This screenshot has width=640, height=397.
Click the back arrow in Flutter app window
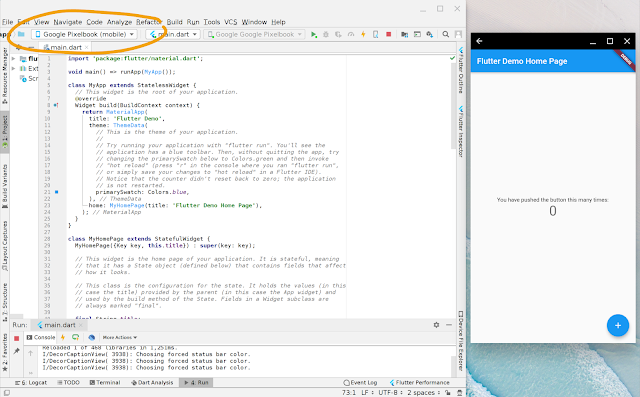[x=479, y=41]
